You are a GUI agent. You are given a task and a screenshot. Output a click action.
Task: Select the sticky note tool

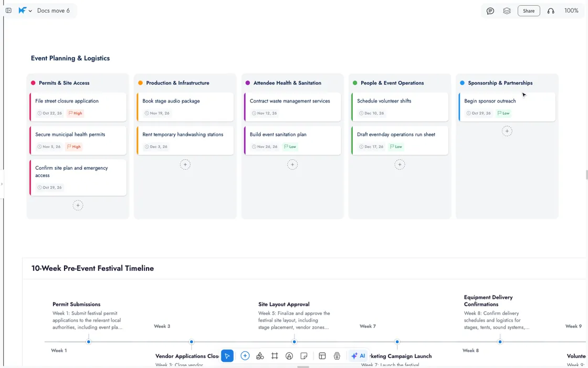(304, 356)
